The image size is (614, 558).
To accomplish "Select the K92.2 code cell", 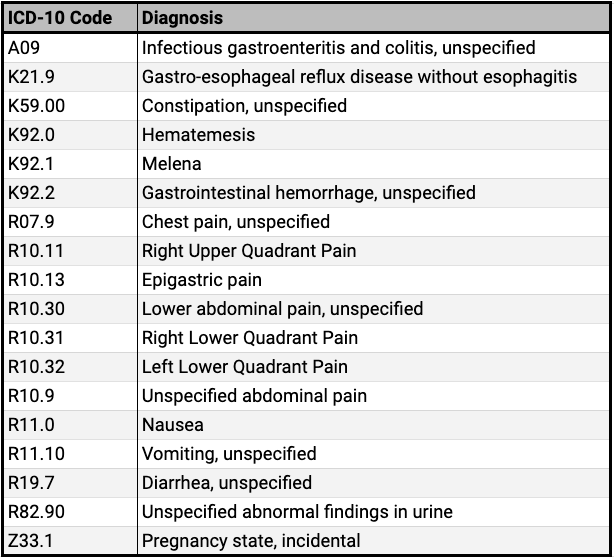I will tap(71, 193).
